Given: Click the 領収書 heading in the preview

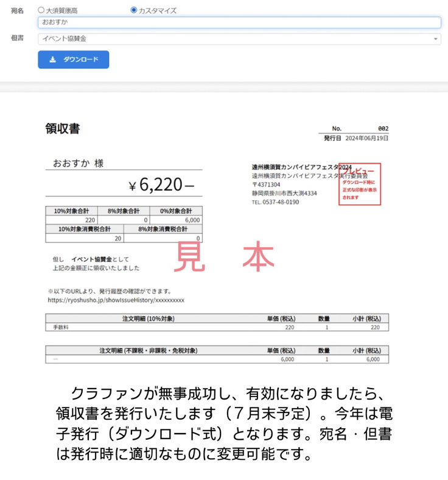Looking at the screenshot, I should point(62,129).
